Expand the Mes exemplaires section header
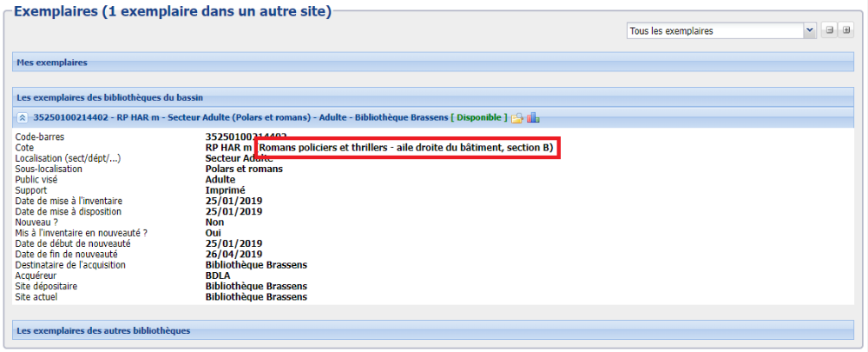Image resolution: width=868 pixels, height=352 pixels. pyautogui.click(x=433, y=63)
